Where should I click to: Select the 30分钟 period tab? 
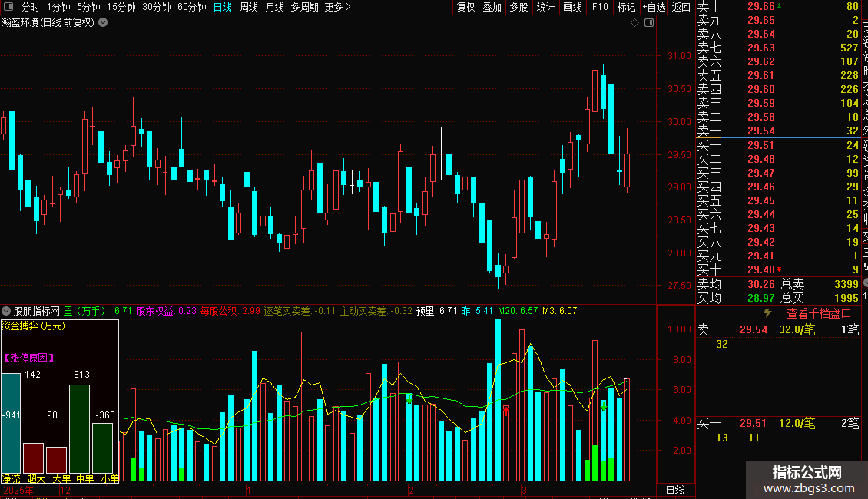[157, 7]
